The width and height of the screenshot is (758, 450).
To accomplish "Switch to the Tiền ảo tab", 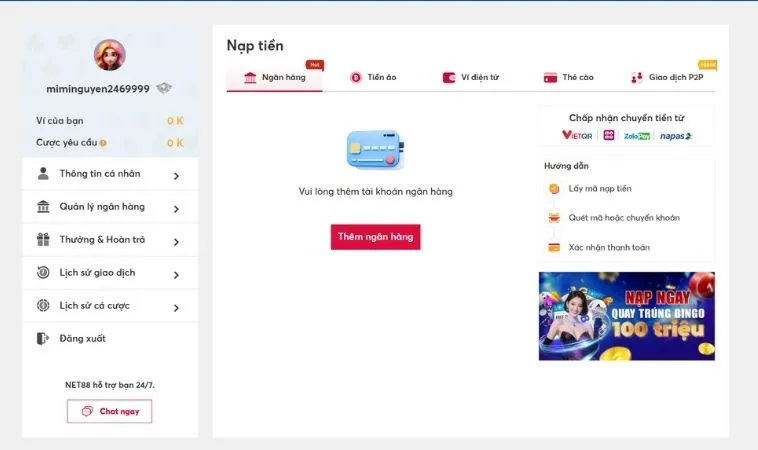I will pyautogui.click(x=373, y=78).
